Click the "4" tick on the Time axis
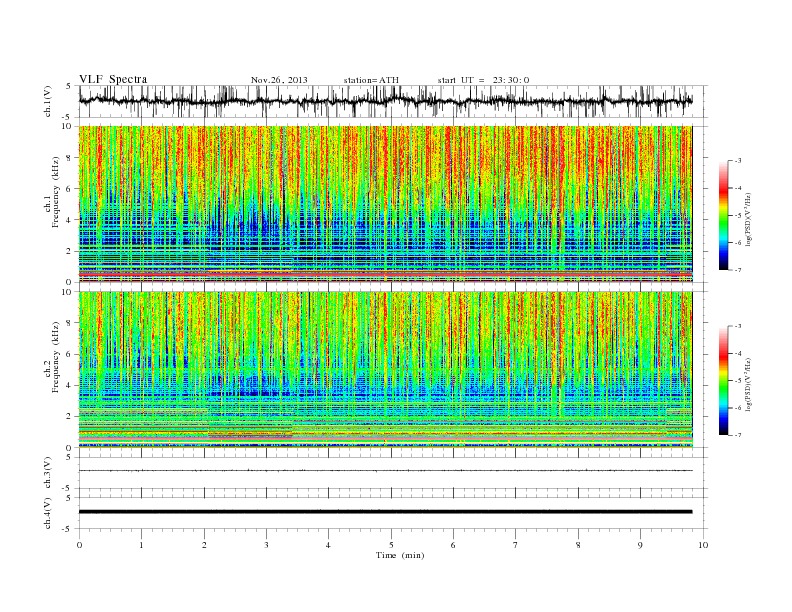 point(328,545)
